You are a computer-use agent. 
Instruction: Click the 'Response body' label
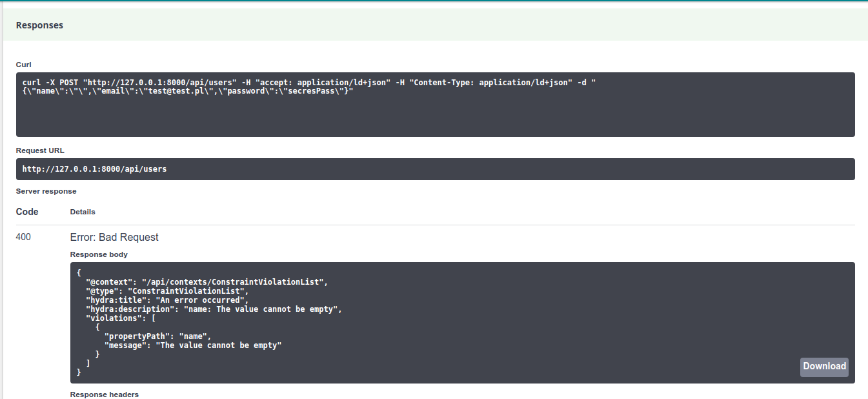[99, 254]
